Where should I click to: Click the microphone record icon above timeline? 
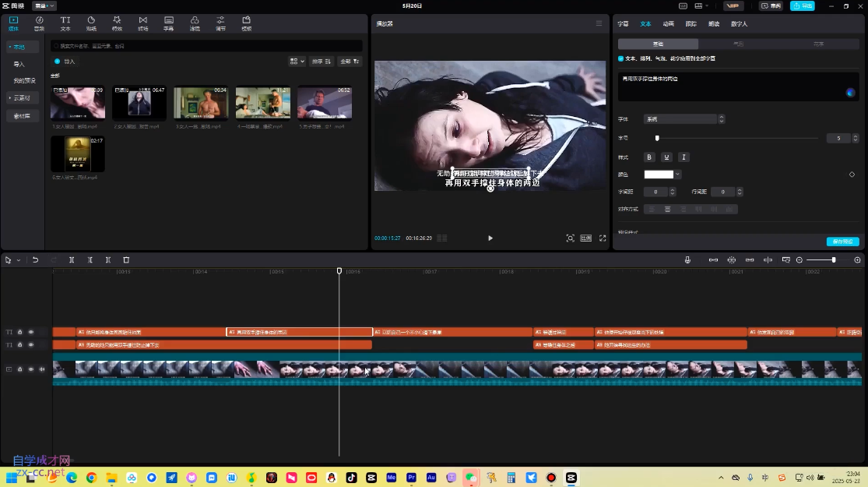687,259
